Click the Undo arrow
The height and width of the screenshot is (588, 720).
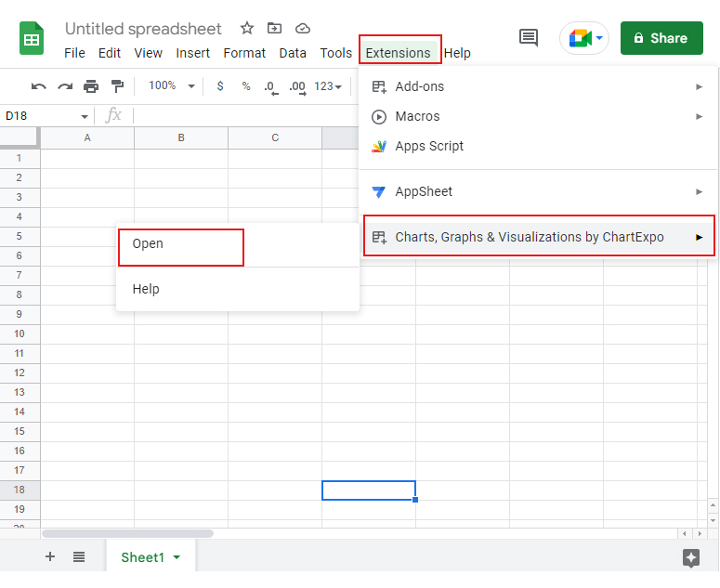coord(39,86)
